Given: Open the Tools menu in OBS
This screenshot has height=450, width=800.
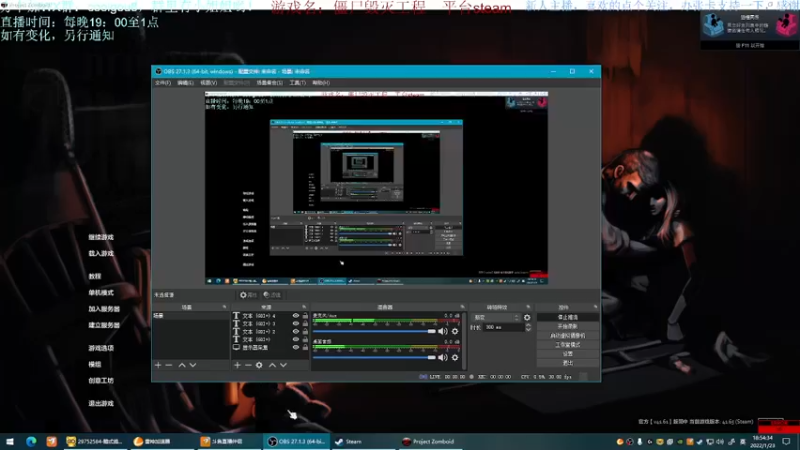Looking at the screenshot, I should tap(297, 83).
